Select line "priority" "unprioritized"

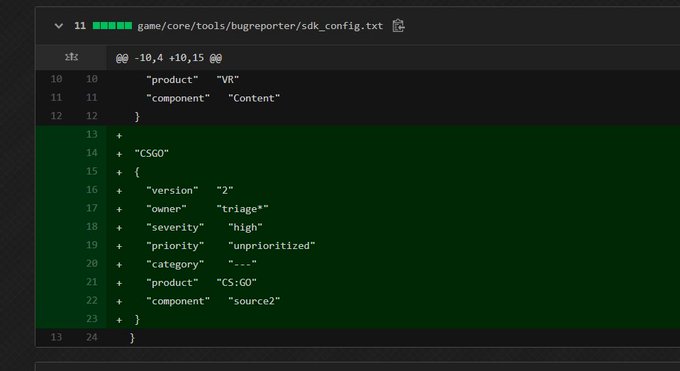(x=230, y=246)
